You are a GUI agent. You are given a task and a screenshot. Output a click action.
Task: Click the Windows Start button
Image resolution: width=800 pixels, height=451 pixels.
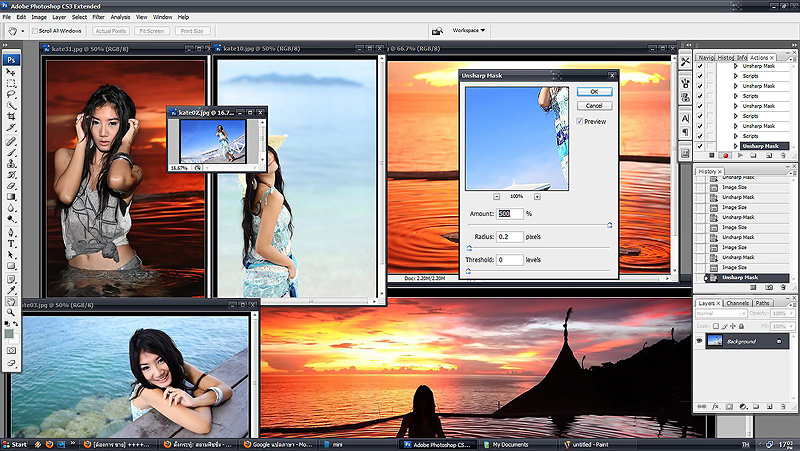15,444
